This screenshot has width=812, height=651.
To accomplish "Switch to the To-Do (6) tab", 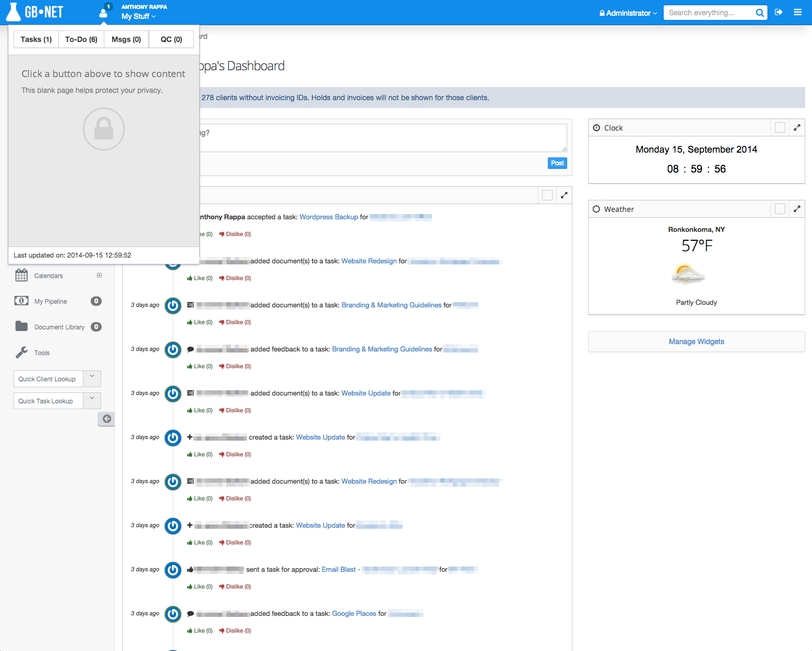I will 81,39.
